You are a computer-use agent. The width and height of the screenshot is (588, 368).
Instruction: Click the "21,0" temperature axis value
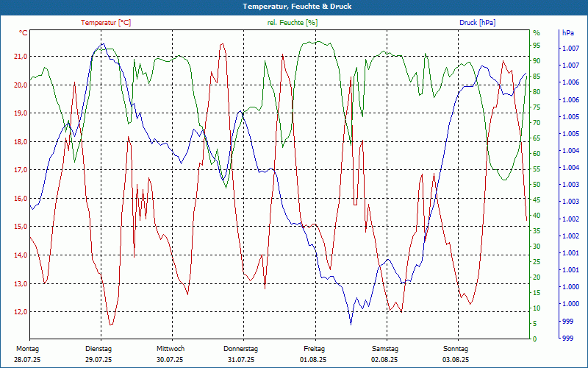coord(20,57)
